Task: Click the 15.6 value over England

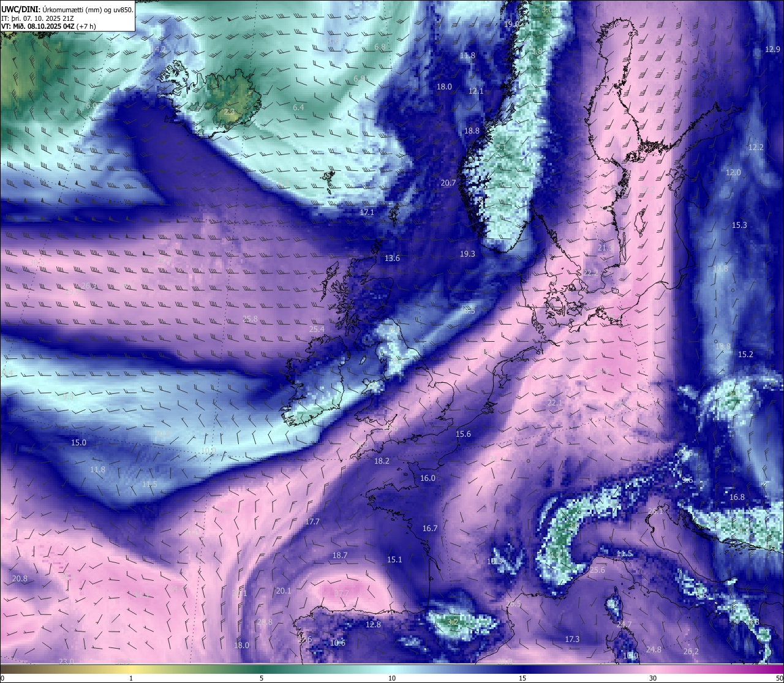Action: click(x=463, y=434)
